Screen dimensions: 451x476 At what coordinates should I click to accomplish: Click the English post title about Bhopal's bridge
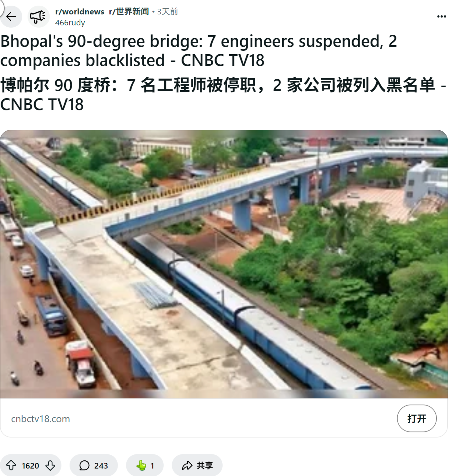tap(199, 50)
